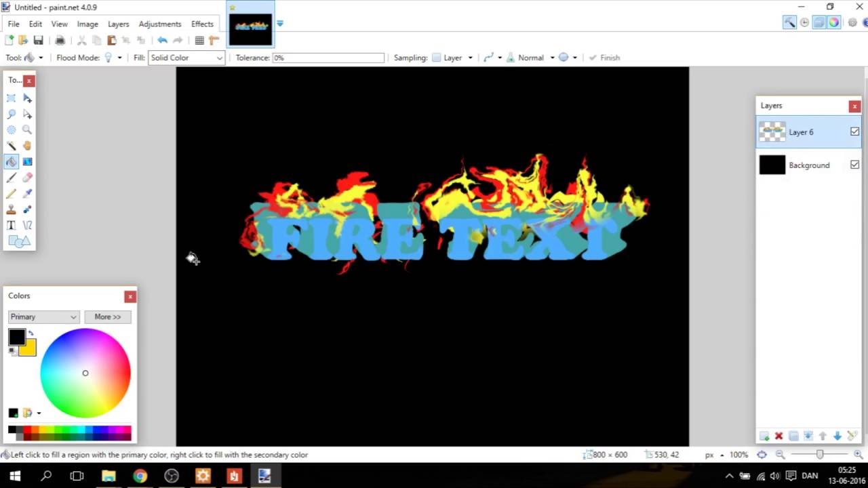This screenshot has width=868, height=488.
Task: Click the Save icon in toolbar
Action: tap(38, 41)
